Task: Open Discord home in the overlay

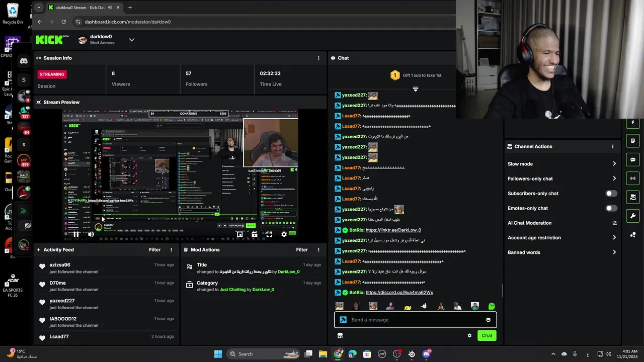Action: [x=24, y=61]
